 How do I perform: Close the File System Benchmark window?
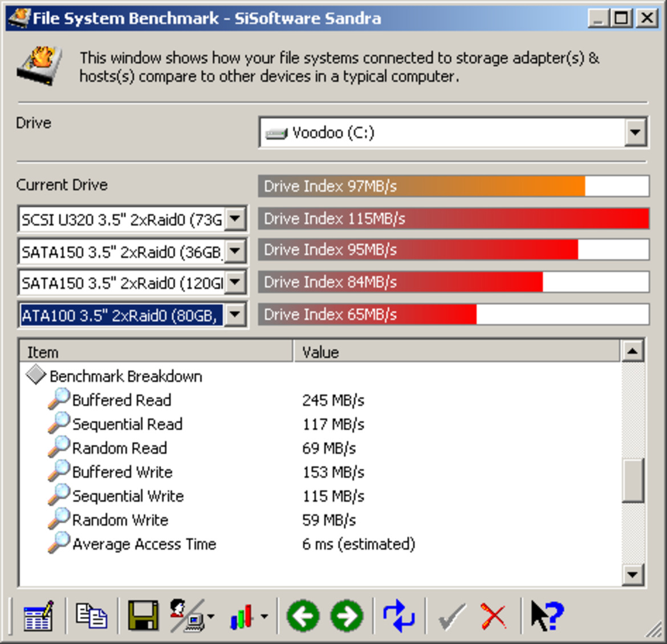[647, 18]
